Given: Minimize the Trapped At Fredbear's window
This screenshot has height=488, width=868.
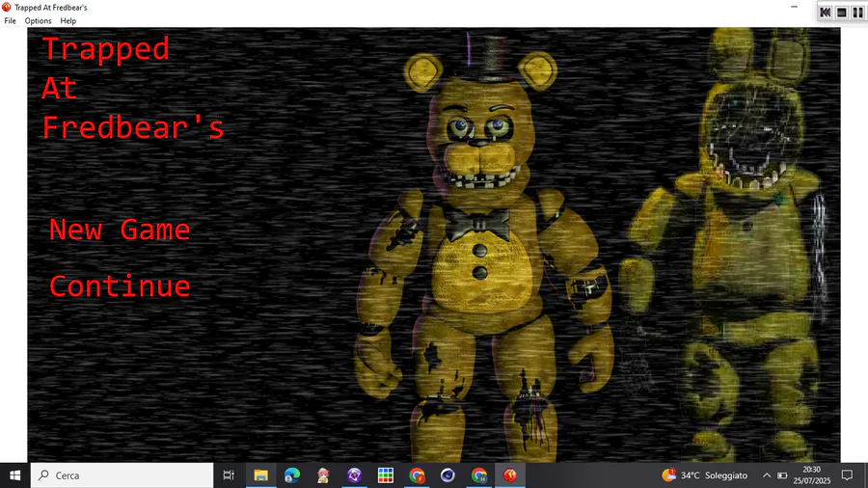Looking at the screenshot, I should point(795,7).
